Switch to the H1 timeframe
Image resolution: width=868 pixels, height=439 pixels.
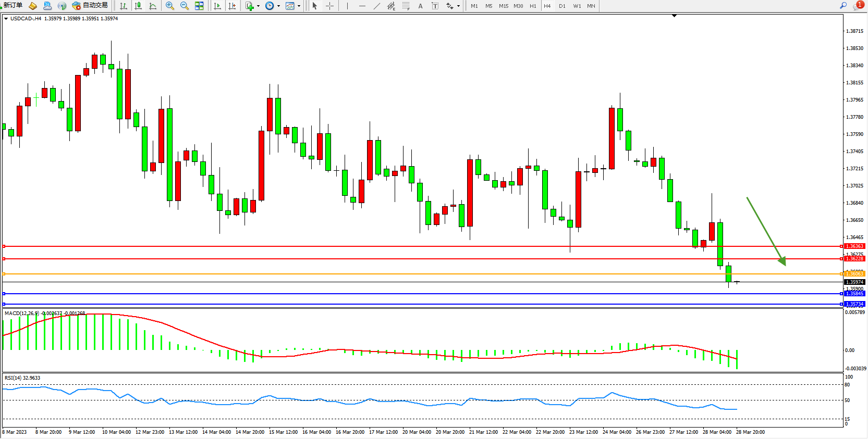click(533, 6)
